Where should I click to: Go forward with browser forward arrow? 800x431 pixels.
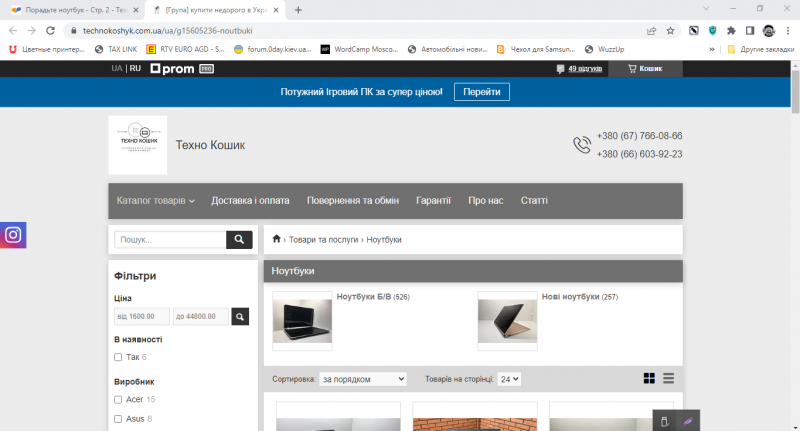pyautogui.click(x=32, y=31)
